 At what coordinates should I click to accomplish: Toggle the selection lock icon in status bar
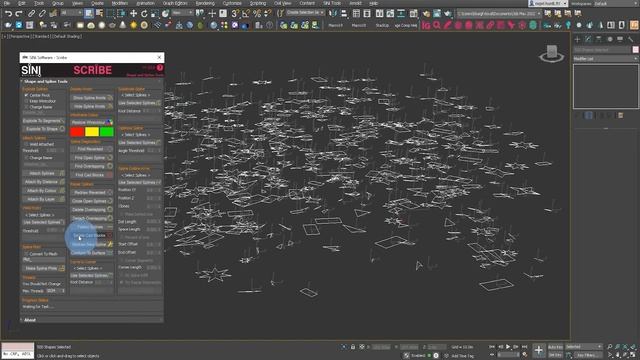pyautogui.click(x=353, y=347)
